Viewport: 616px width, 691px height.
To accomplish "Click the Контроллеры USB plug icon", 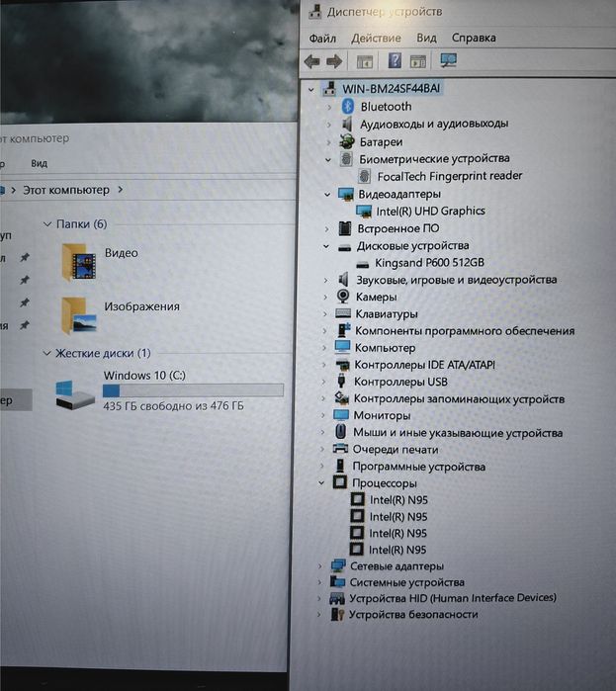I will [x=341, y=382].
